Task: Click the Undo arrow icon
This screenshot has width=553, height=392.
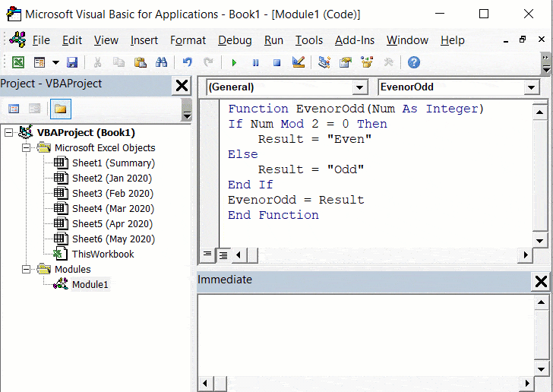Action: tap(188, 62)
